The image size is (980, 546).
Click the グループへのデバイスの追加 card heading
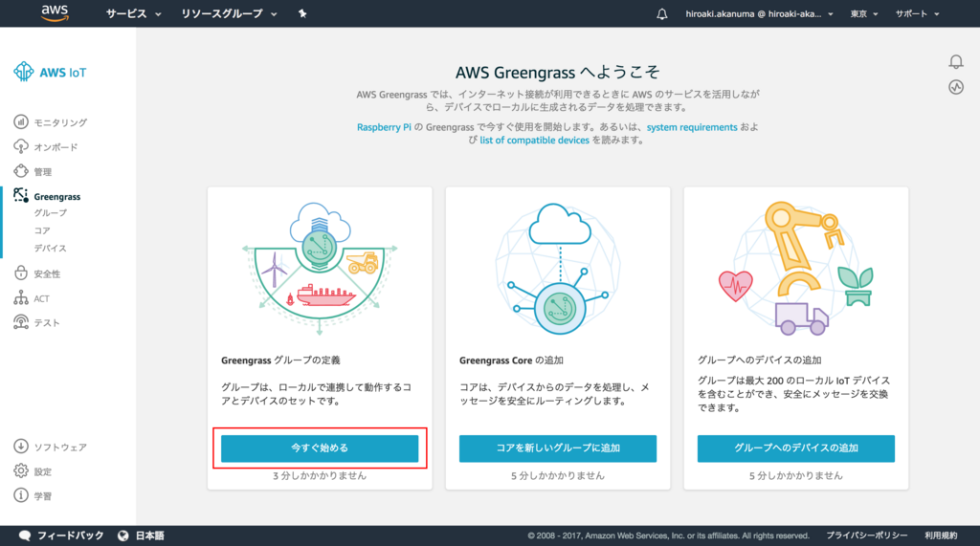[x=759, y=360]
